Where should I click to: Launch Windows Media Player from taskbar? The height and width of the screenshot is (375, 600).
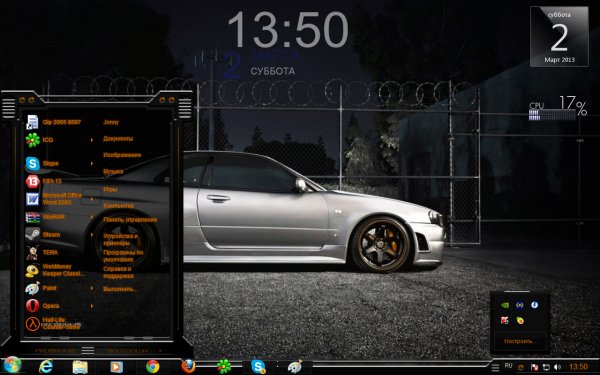[x=116, y=367]
